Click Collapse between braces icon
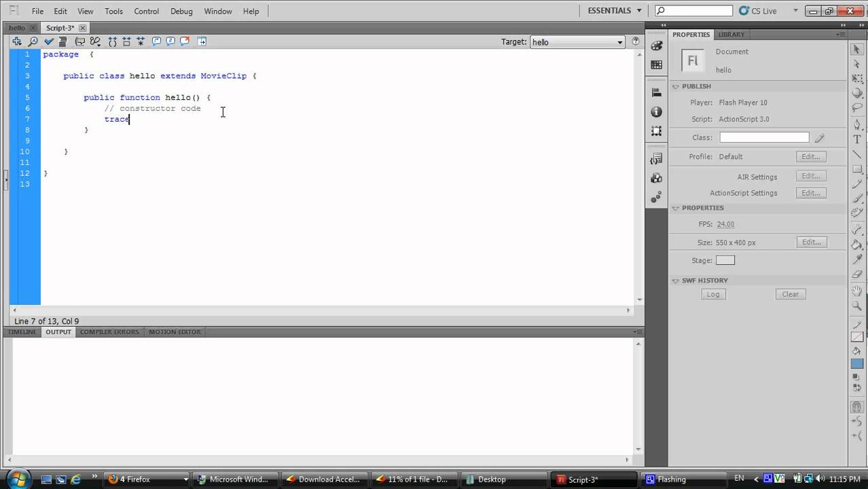The width and height of the screenshot is (868, 489). click(112, 41)
